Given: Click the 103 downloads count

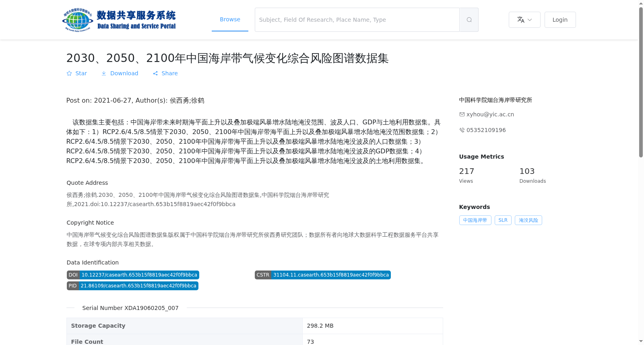Looking at the screenshot, I should point(527,171).
